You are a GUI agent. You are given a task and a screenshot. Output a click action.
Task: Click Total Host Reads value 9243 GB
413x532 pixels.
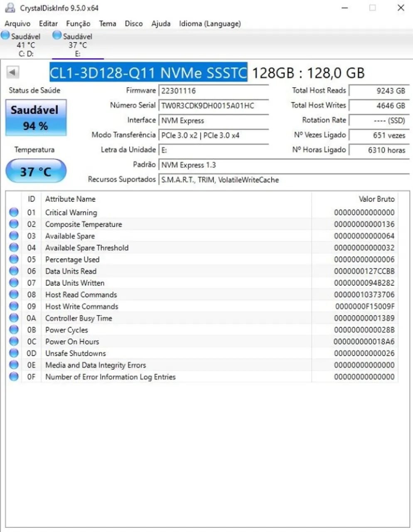379,91
